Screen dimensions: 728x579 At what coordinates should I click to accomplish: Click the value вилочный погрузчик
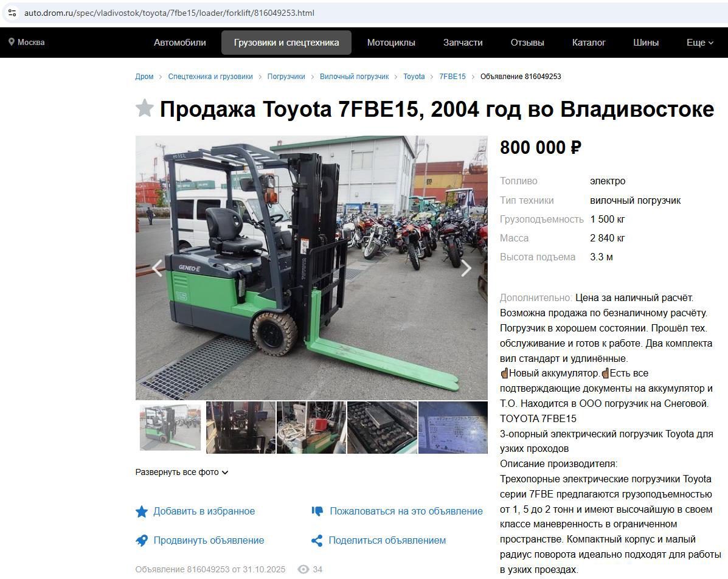[x=635, y=201]
